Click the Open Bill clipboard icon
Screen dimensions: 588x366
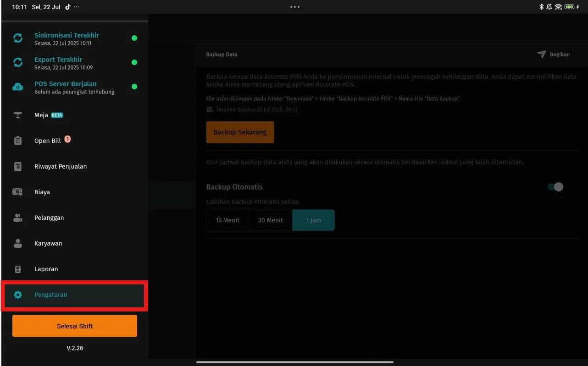click(x=18, y=141)
